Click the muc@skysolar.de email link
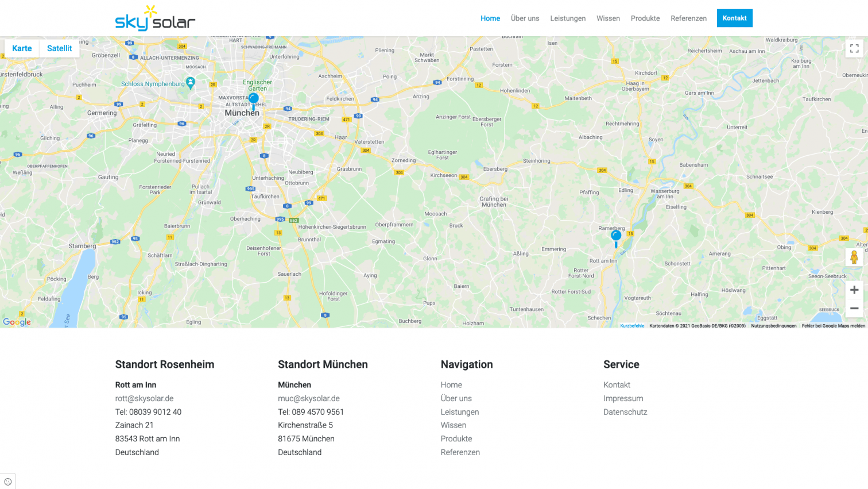 pyautogui.click(x=309, y=398)
